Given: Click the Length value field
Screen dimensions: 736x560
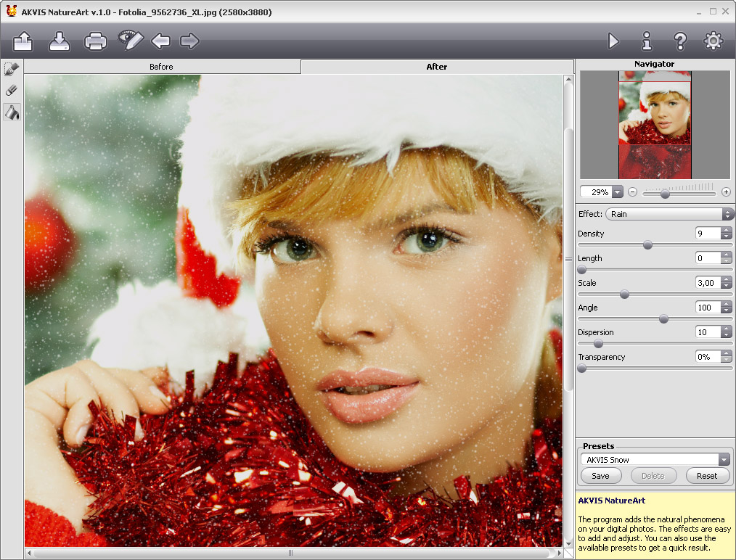Looking at the screenshot, I should [708, 258].
